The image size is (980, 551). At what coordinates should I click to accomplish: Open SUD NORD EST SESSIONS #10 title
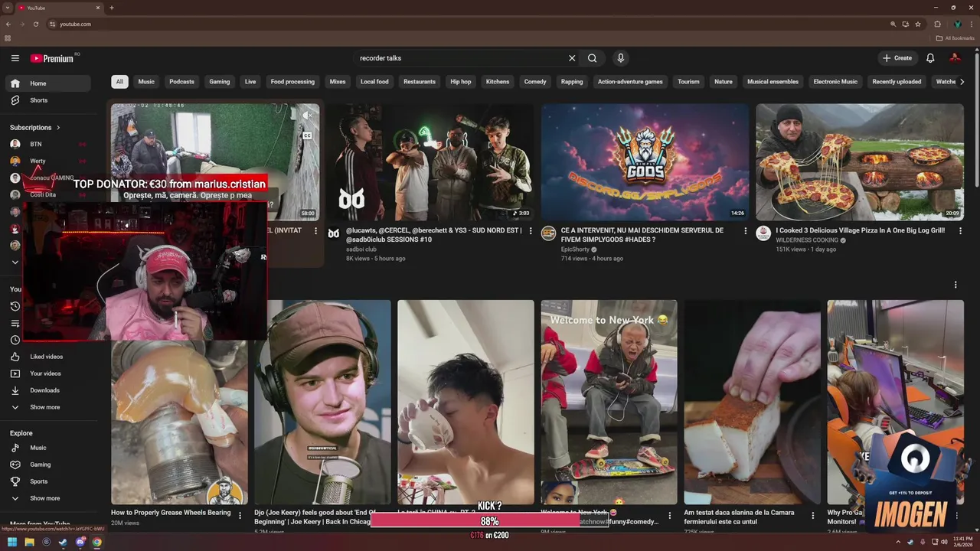point(434,235)
